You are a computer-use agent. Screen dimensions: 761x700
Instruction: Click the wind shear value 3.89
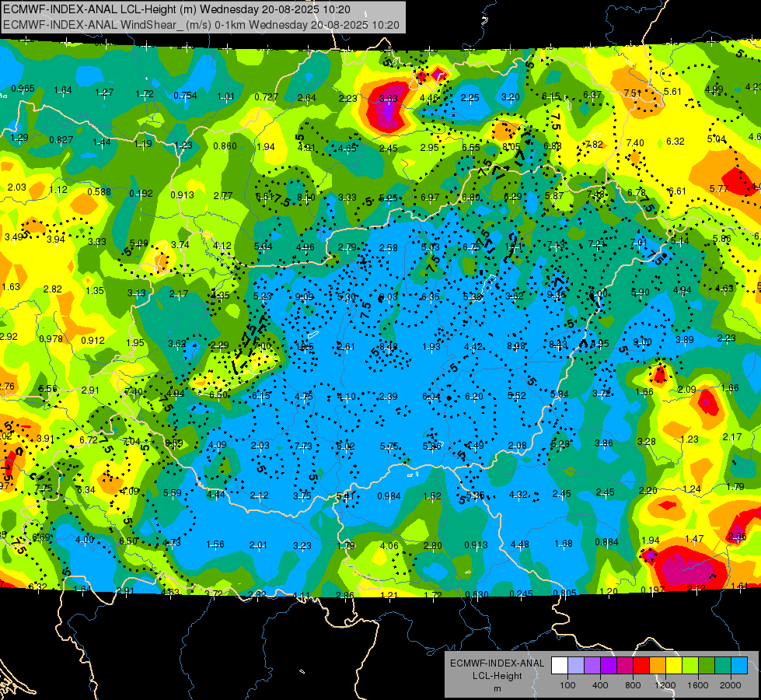click(x=685, y=340)
